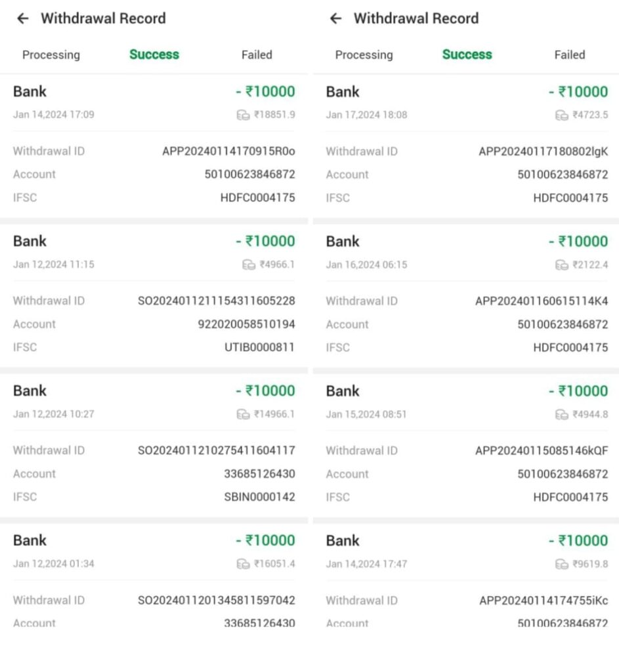This screenshot has height=672, width=619.
Task: Select Withdrawal ID APP20240114170915R0o
Action: click(228, 152)
